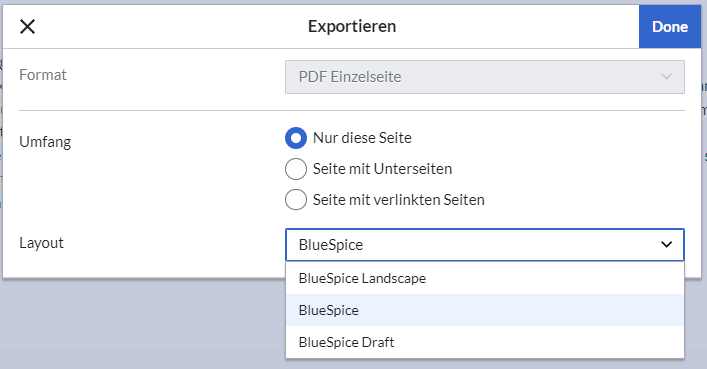This screenshot has width=707, height=369.
Task: Click the Umfang field label
Action: coord(45,142)
